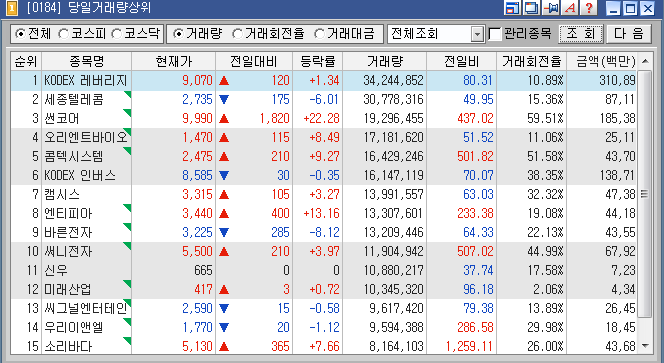
Task: Click the red up arrow for 캠시스
Action: [x=224, y=194]
